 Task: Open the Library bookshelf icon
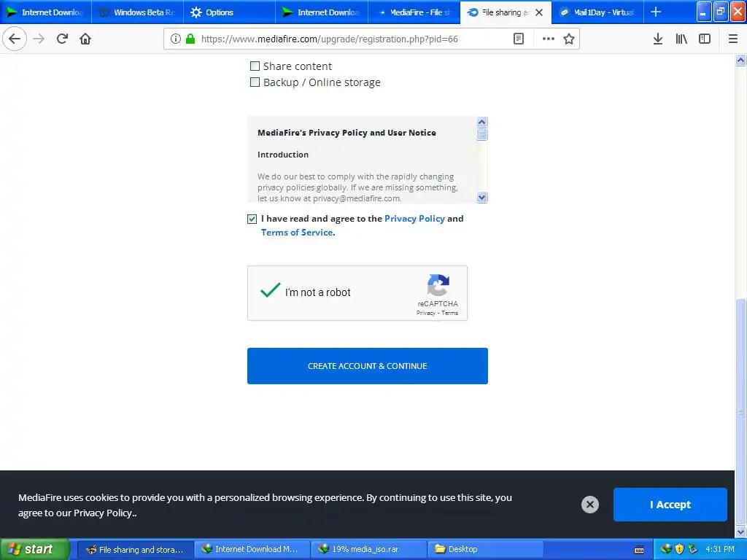pyautogui.click(x=681, y=39)
